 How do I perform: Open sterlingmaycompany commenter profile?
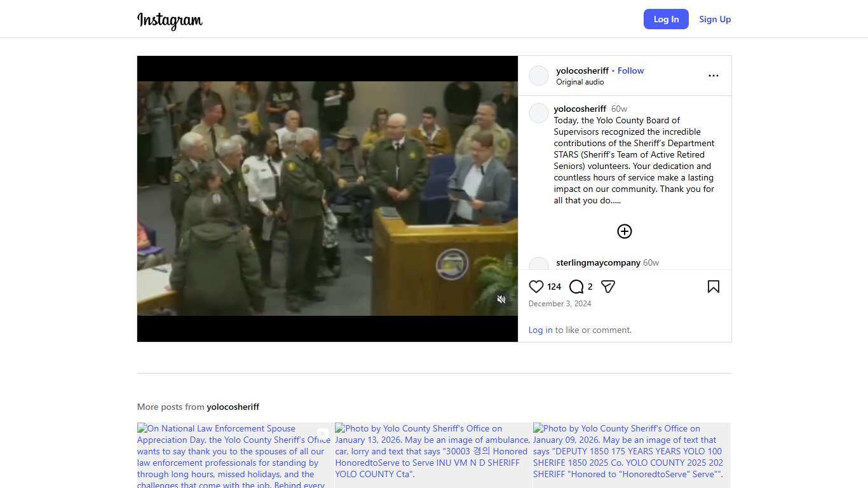598,262
